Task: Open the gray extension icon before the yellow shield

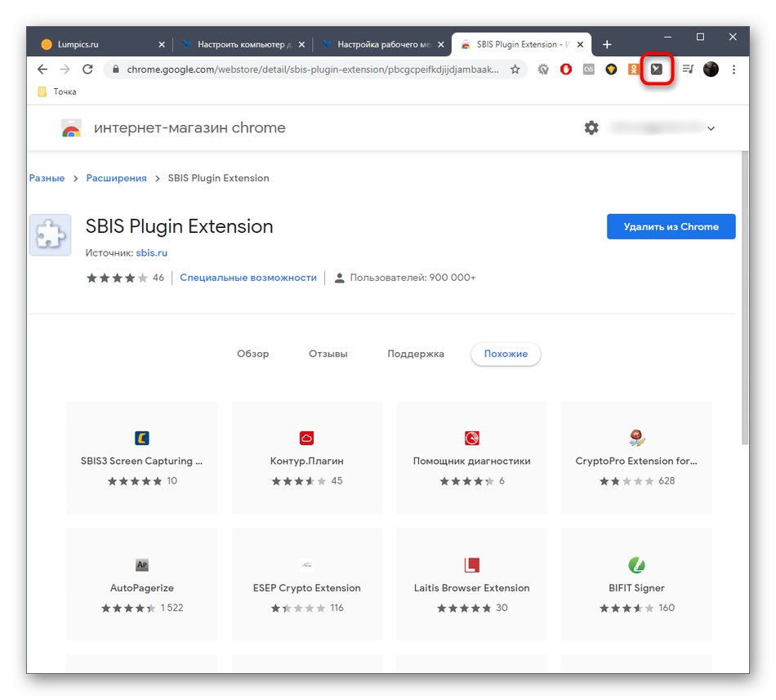Action: pos(588,69)
